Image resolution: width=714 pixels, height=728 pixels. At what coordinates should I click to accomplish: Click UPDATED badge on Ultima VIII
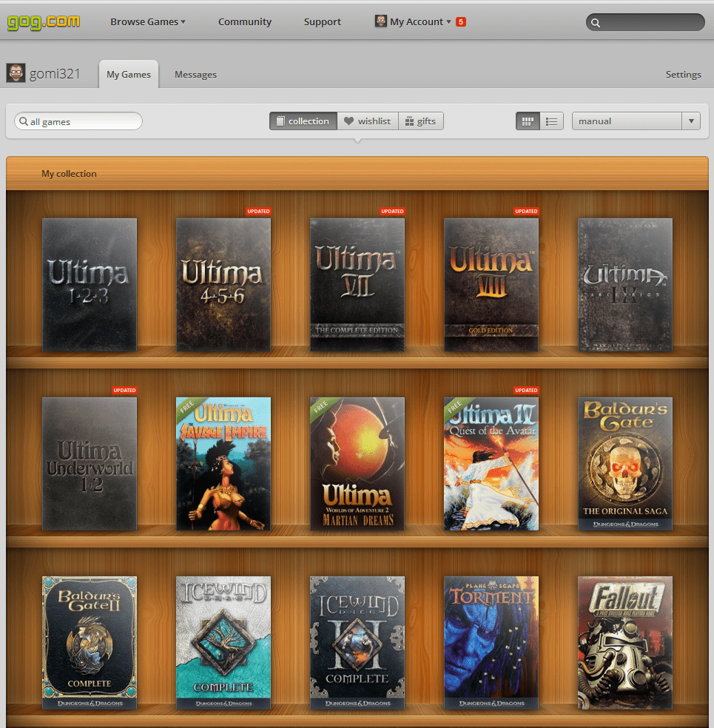pyautogui.click(x=526, y=212)
